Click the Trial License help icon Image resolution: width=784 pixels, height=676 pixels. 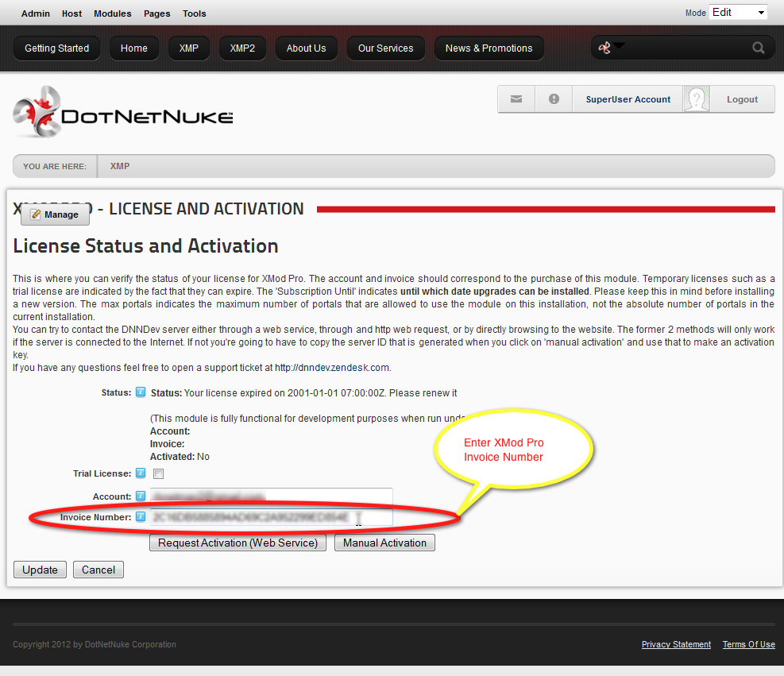point(141,473)
